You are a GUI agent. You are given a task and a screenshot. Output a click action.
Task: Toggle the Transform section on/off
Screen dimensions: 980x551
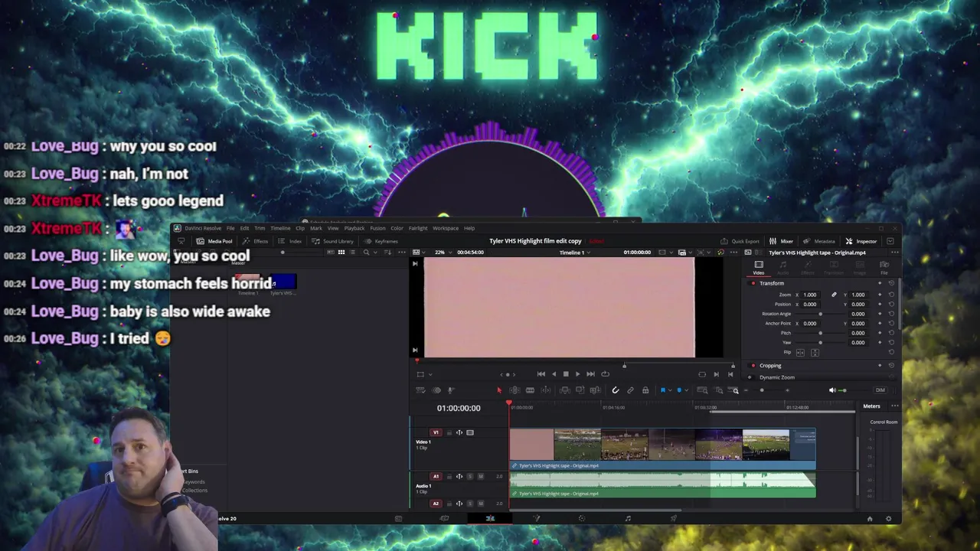(x=753, y=283)
